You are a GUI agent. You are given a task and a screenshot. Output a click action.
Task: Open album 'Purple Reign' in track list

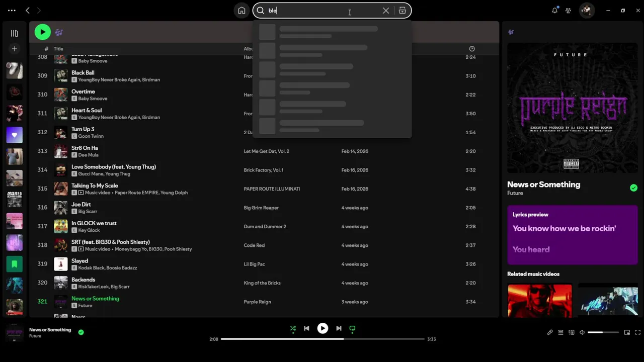[x=257, y=302]
